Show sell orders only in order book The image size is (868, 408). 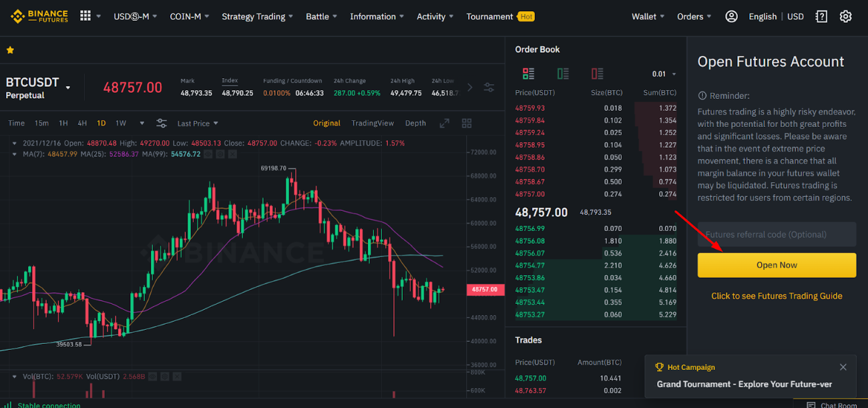pos(597,73)
